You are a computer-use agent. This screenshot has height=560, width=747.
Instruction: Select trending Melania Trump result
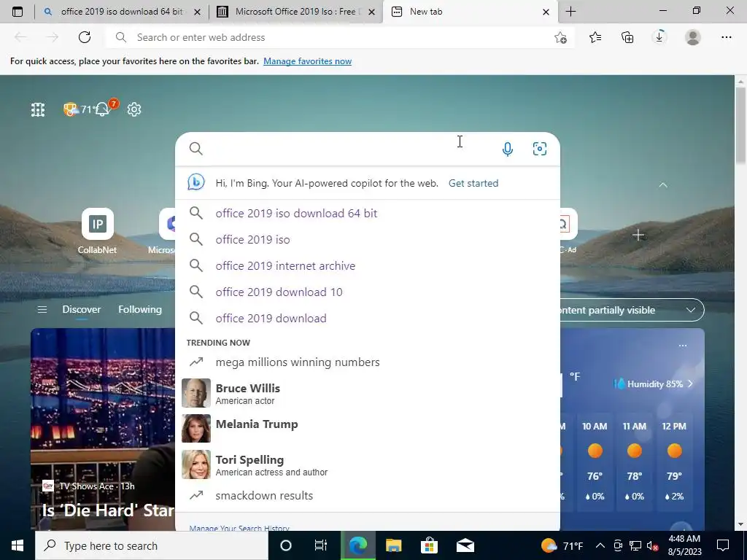(x=368, y=428)
